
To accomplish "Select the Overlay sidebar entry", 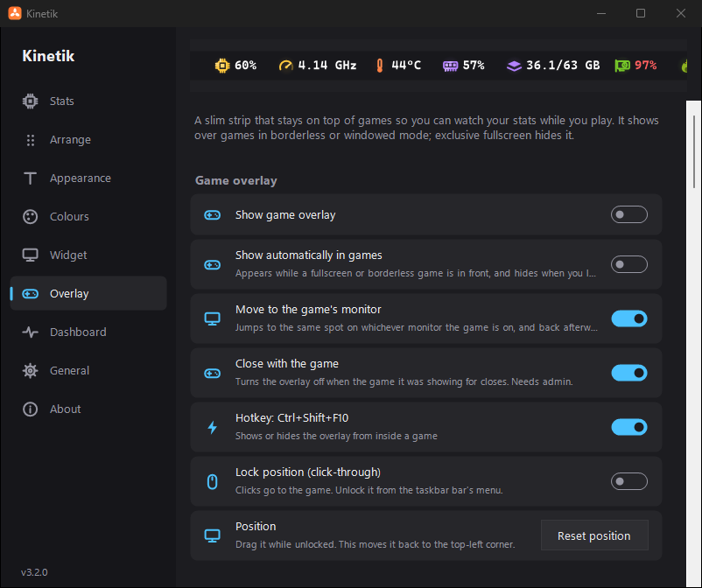I will click(x=88, y=293).
